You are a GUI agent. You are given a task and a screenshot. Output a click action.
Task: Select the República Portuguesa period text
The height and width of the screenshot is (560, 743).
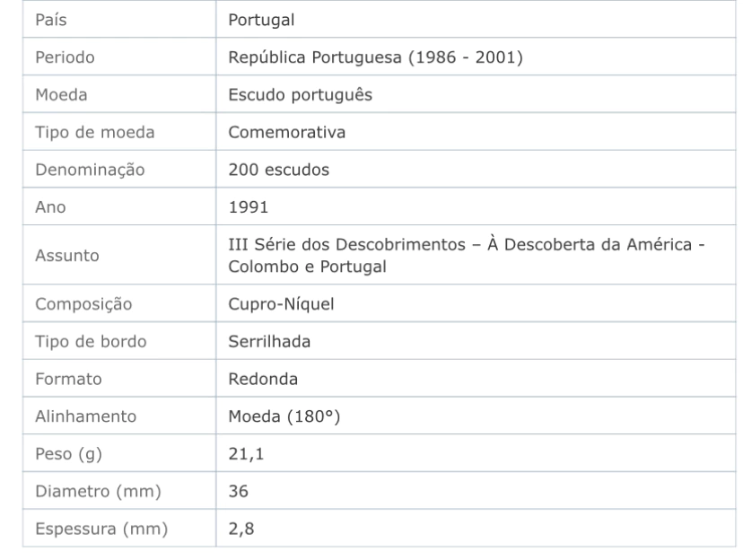375,57
